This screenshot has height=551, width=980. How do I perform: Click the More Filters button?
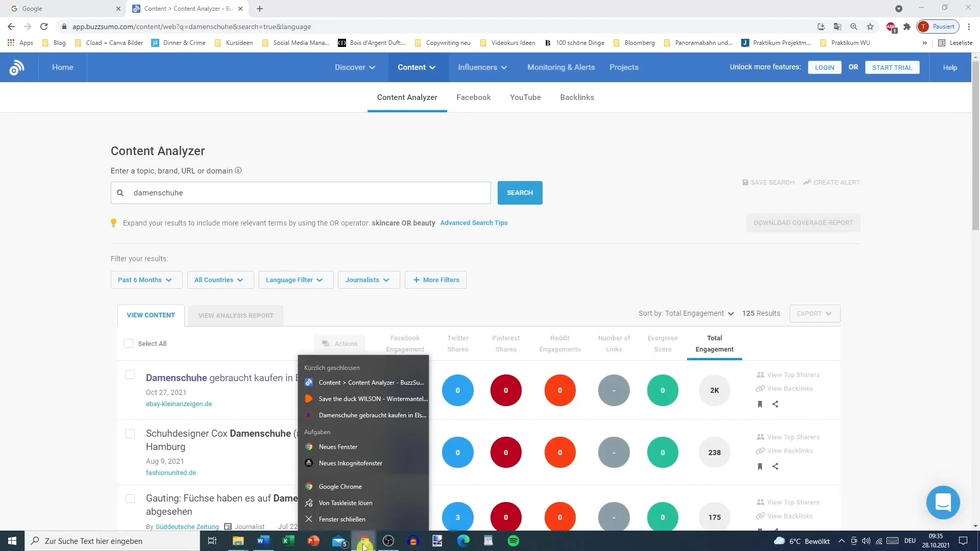[x=435, y=280]
